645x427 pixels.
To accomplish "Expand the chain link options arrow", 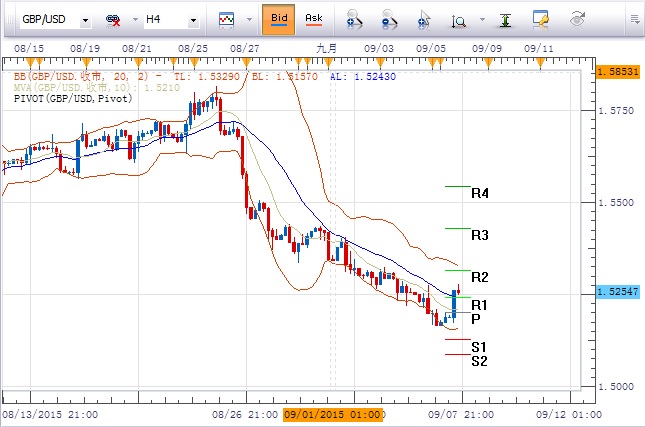I will click(x=135, y=19).
